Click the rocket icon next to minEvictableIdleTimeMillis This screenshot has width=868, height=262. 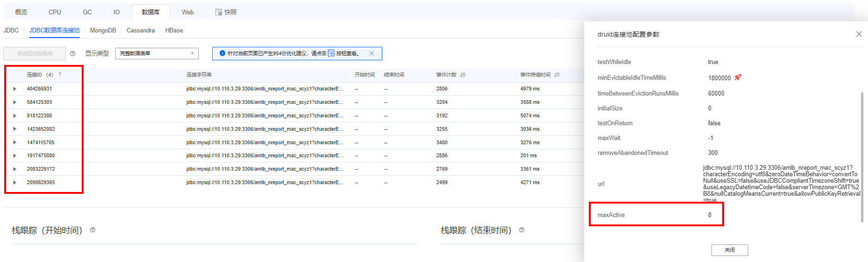click(737, 77)
